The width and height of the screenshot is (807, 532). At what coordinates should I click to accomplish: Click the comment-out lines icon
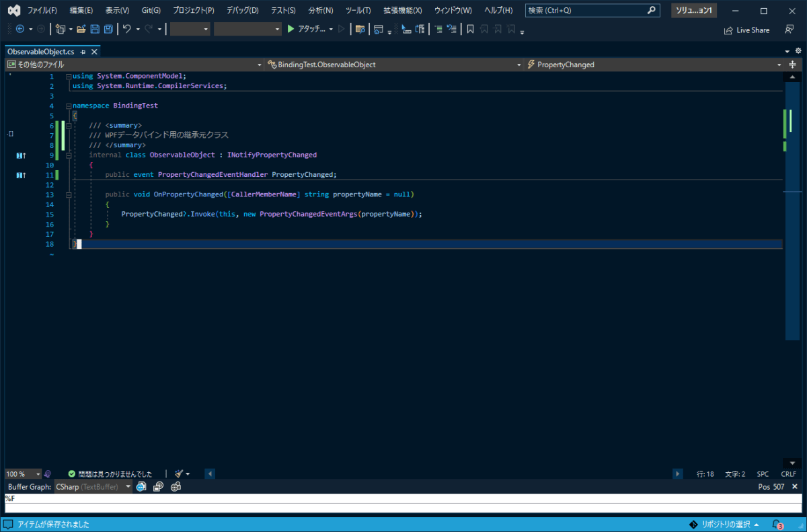(x=438, y=29)
